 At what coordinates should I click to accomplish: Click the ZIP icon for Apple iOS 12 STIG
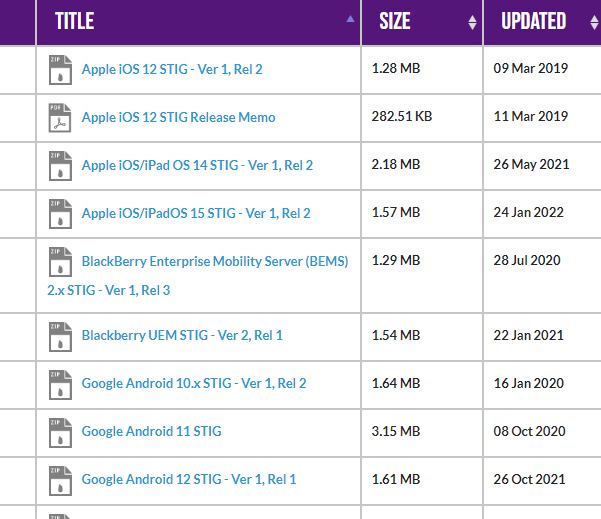[x=60, y=70]
